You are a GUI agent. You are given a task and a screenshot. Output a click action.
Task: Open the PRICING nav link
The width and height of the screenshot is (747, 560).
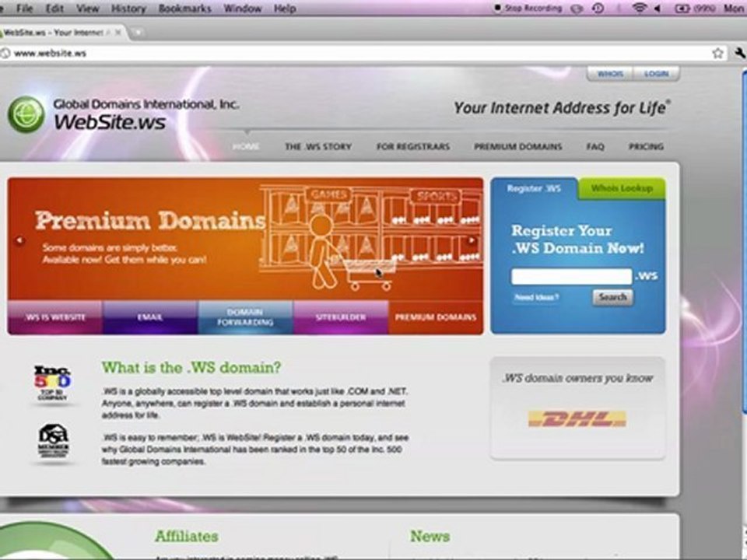(x=646, y=147)
